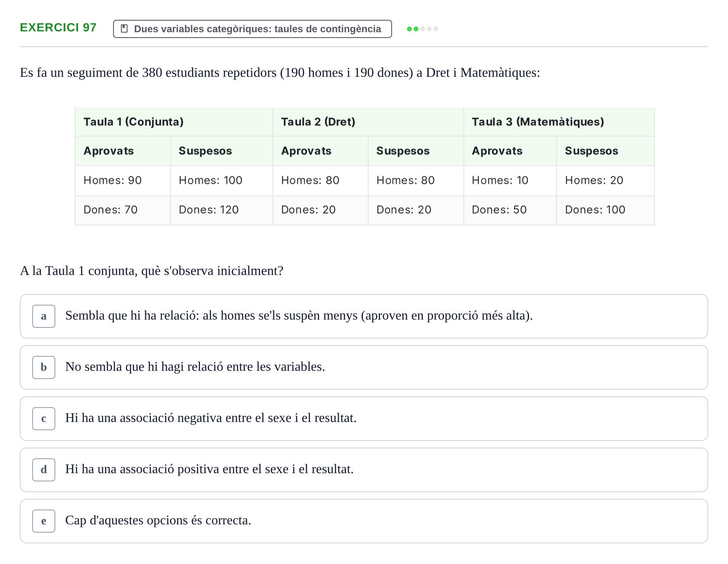Click the bookmark icon in topic tag
This screenshot has height=564, width=728.
point(124,28)
